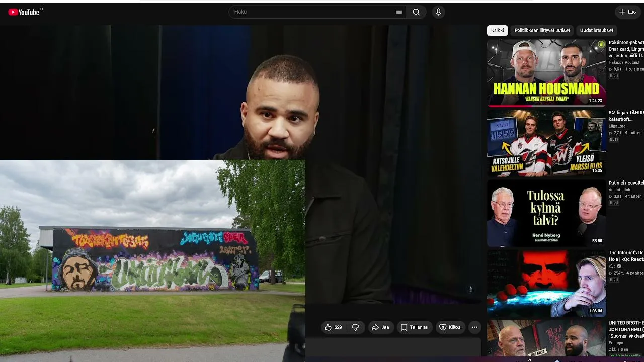Open the YouTube home logo

tap(24, 12)
